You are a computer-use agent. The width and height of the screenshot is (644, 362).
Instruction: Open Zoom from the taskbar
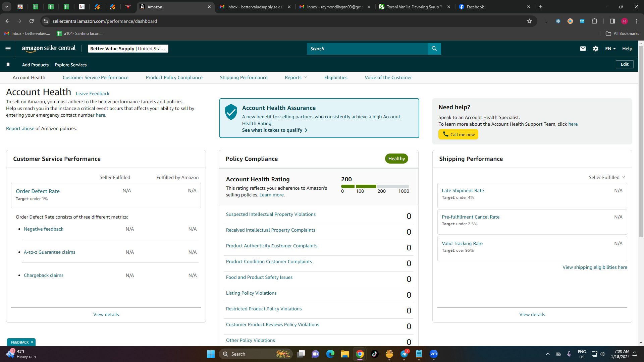(434, 354)
